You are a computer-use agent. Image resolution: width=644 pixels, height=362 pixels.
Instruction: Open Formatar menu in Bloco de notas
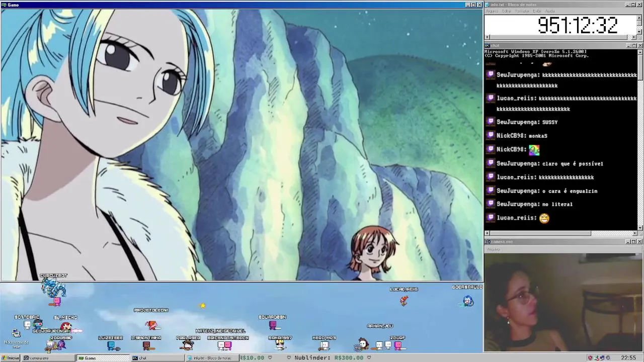(x=522, y=11)
